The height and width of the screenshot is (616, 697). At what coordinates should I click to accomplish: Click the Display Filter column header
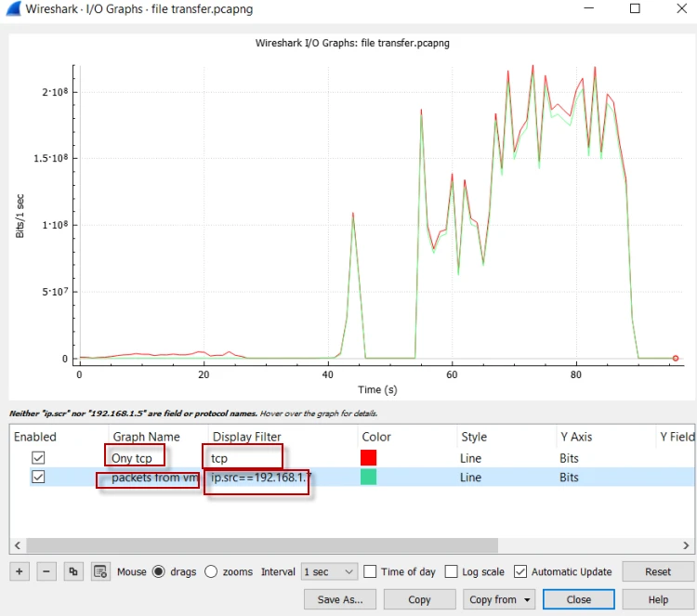coord(246,437)
